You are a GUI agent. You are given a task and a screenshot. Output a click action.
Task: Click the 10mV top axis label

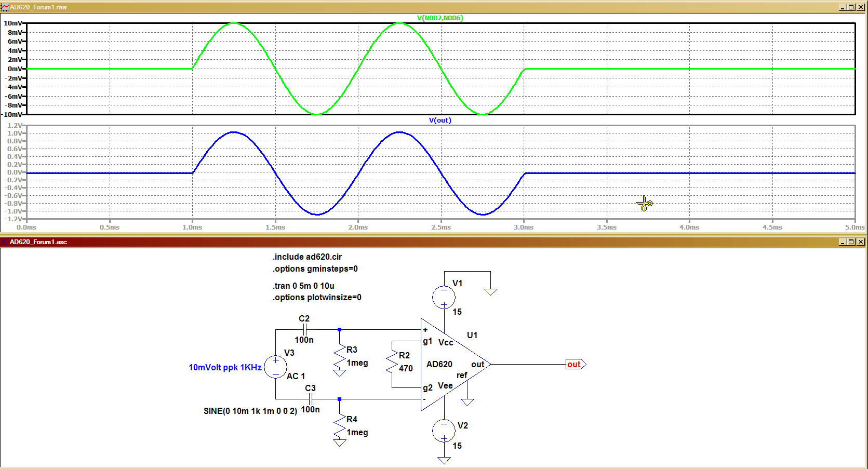point(13,23)
